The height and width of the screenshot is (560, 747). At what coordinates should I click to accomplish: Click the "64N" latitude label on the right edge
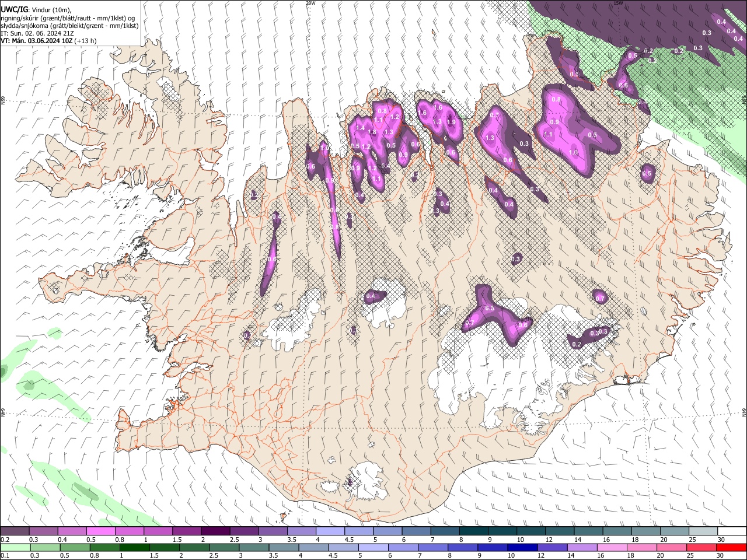[x=744, y=412]
